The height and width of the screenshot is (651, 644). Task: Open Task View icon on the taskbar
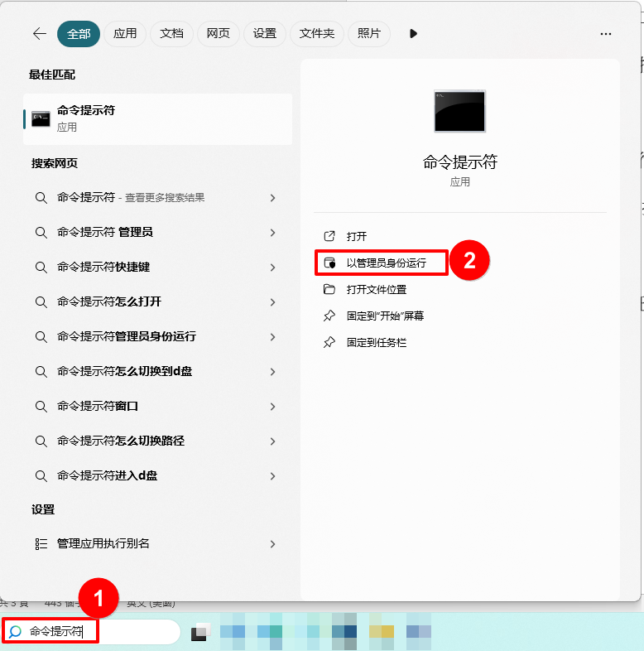(x=199, y=633)
